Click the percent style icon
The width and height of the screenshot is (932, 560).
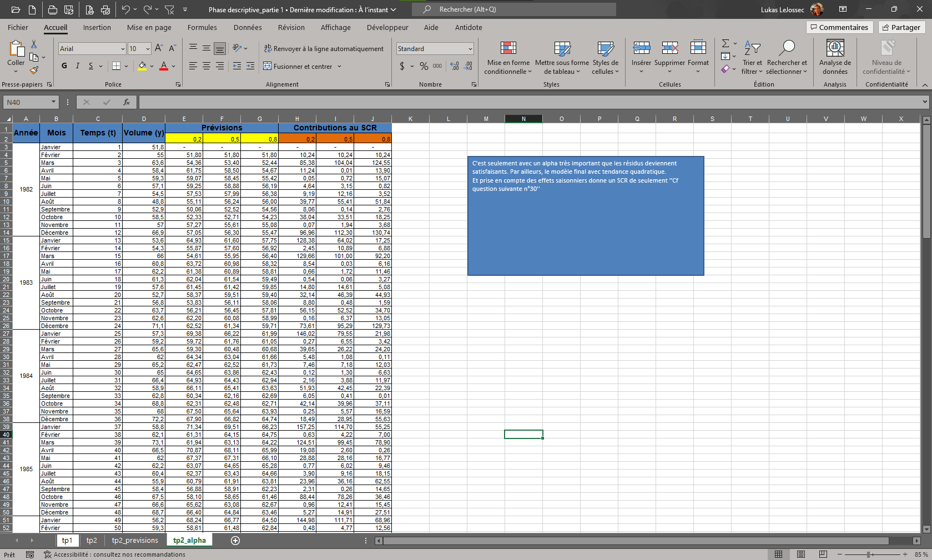(424, 66)
